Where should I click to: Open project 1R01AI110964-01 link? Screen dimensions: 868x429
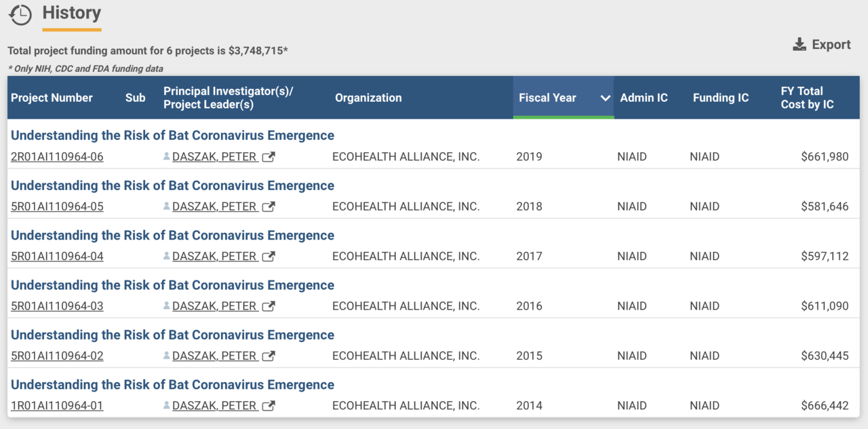coord(57,406)
